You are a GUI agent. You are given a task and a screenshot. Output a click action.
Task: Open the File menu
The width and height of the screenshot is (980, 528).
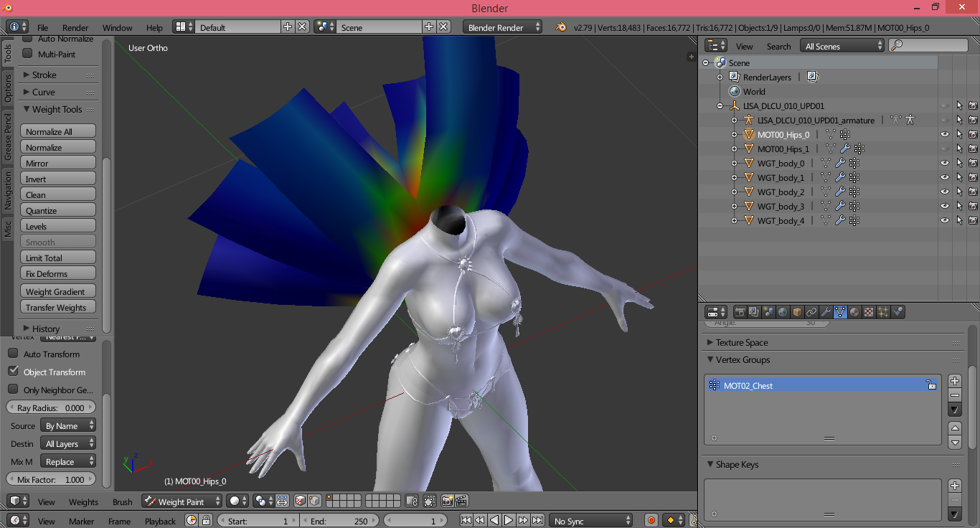pyautogui.click(x=42, y=27)
